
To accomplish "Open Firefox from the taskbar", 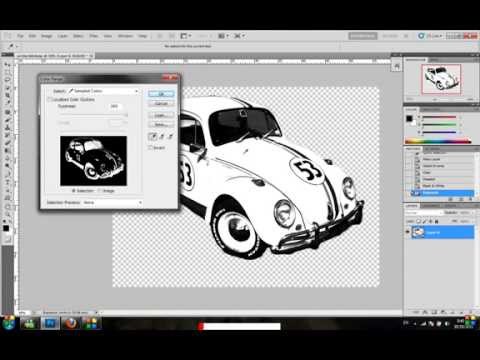I will point(71,323).
